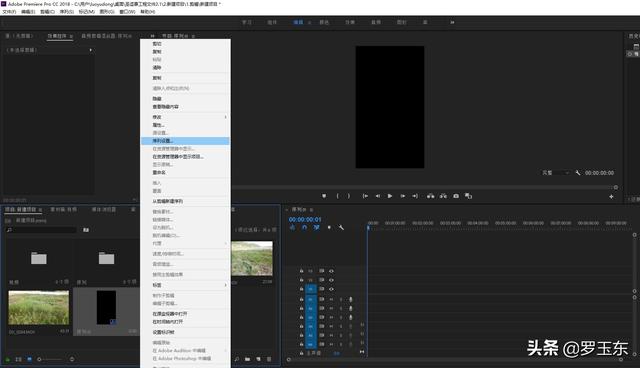Show more workspaces with double chevron
The height and width of the screenshot is (368, 640).
[x=452, y=22]
